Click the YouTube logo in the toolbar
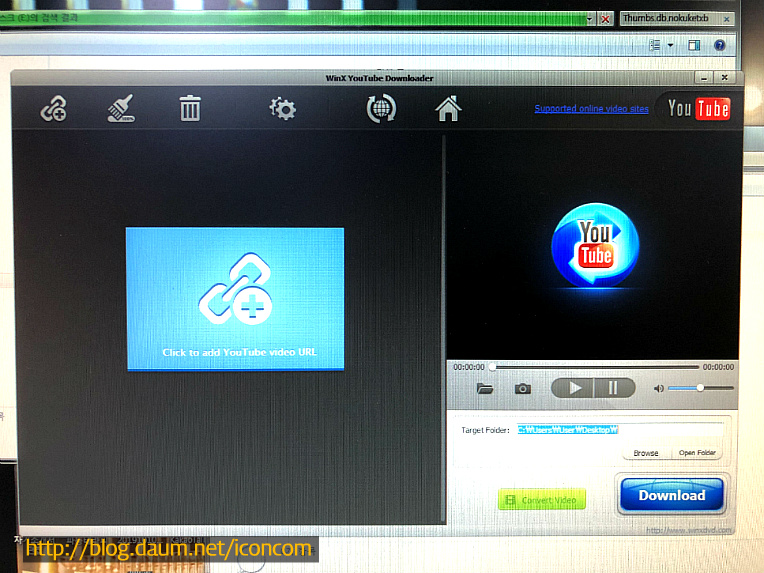 pos(698,108)
